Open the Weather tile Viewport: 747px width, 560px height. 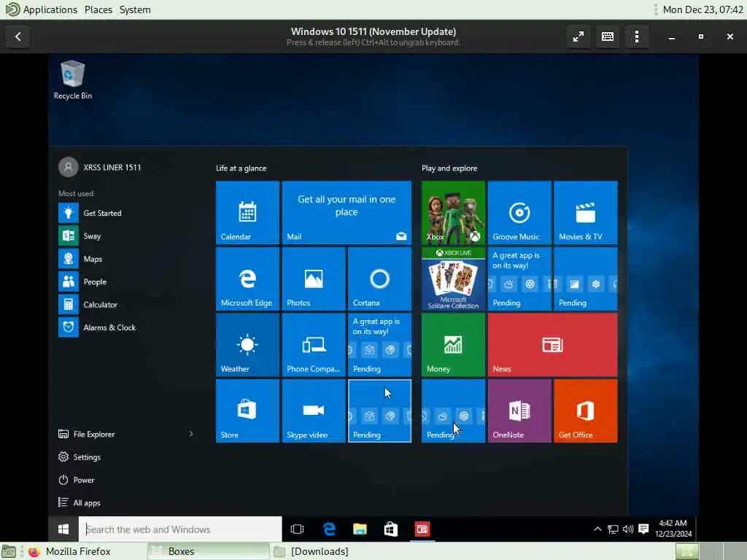coord(247,345)
